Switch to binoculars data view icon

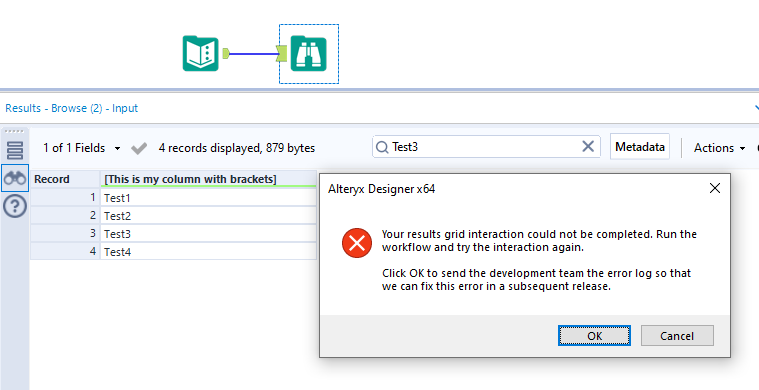pos(15,178)
